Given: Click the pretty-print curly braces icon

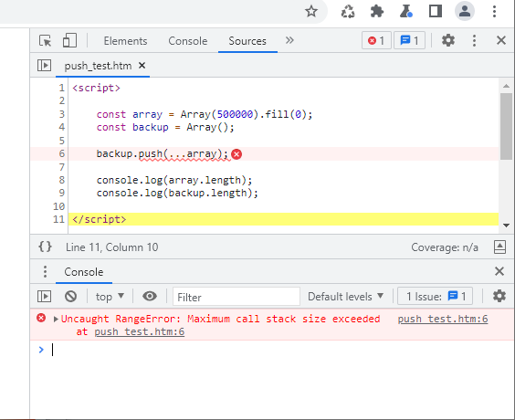Looking at the screenshot, I should coord(45,247).
